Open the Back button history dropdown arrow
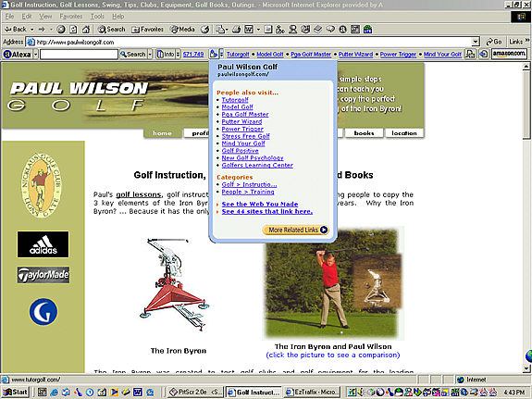 [31, 30]
